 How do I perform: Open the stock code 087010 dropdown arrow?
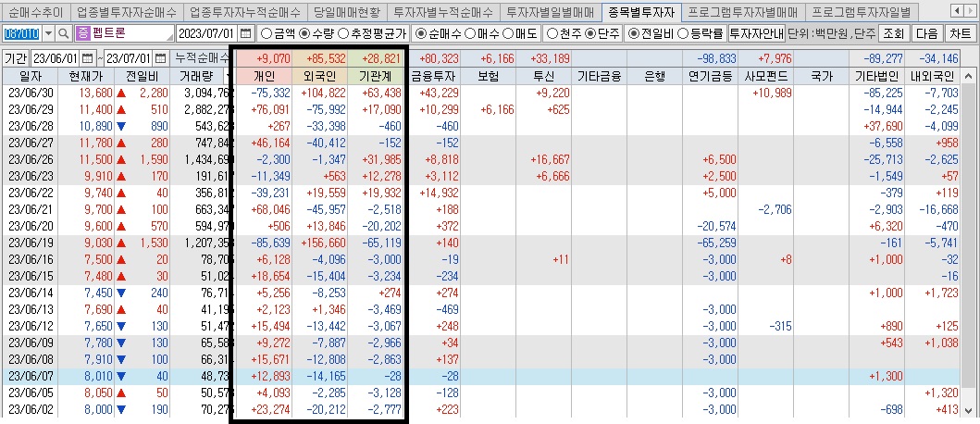49,33
